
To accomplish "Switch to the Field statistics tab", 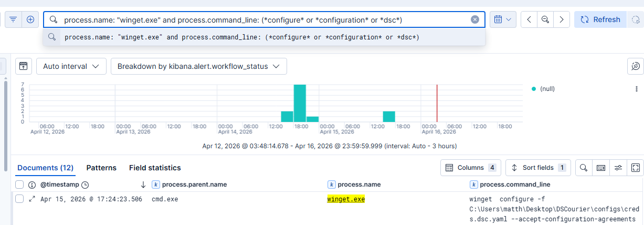I will click(155, 168).
